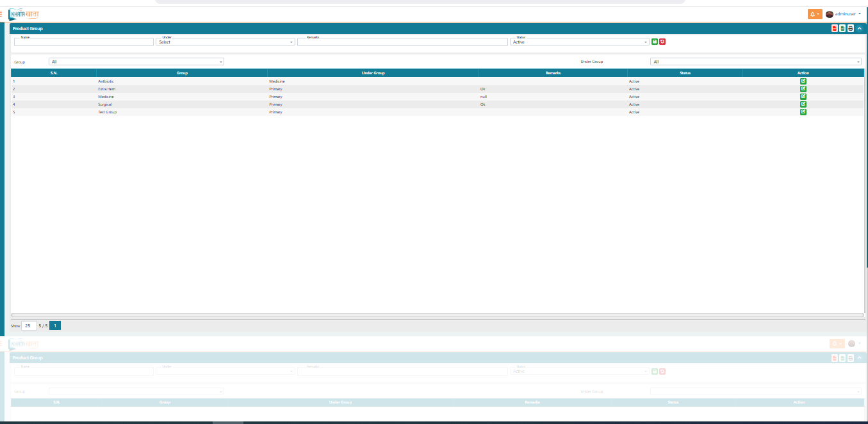Open the Under select dropdown
The width and height of the screenshot is (868, 424).
point(225,42)
